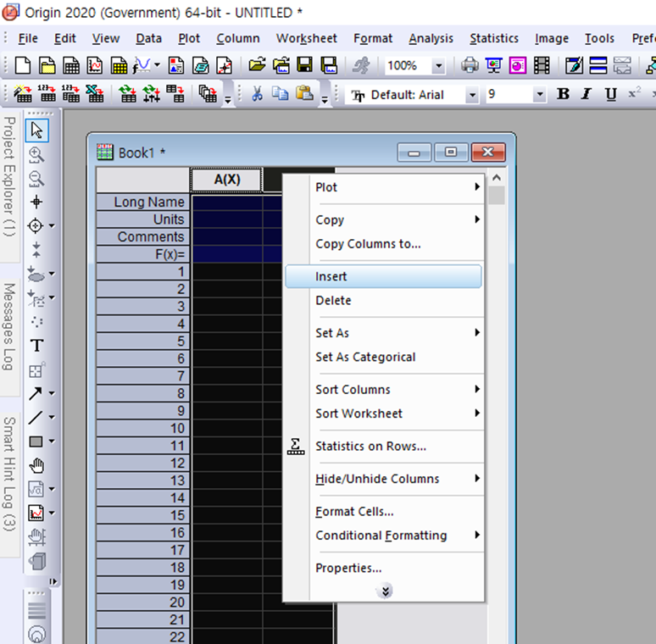Choose Copy Columns to... entry
656x644 pixels.
(383, 244)
